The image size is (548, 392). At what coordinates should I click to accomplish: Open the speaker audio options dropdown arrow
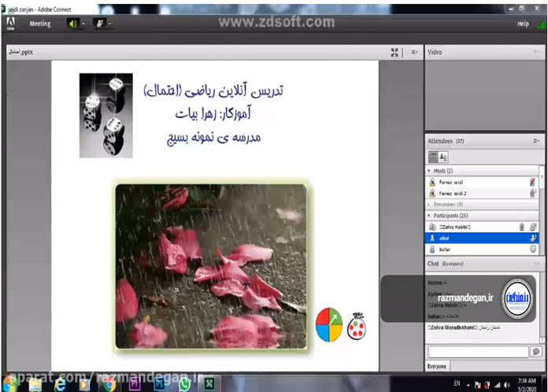tap(83, 24)
